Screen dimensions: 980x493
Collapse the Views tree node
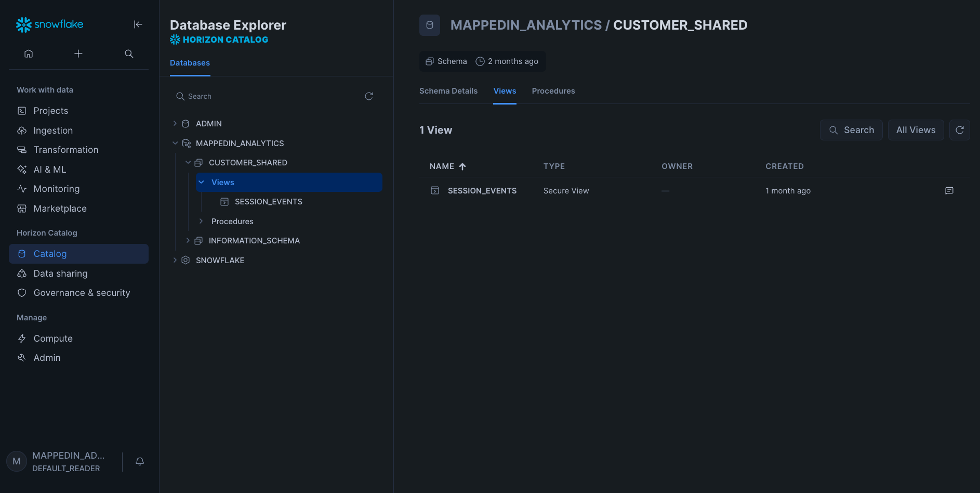coord(201,183)
